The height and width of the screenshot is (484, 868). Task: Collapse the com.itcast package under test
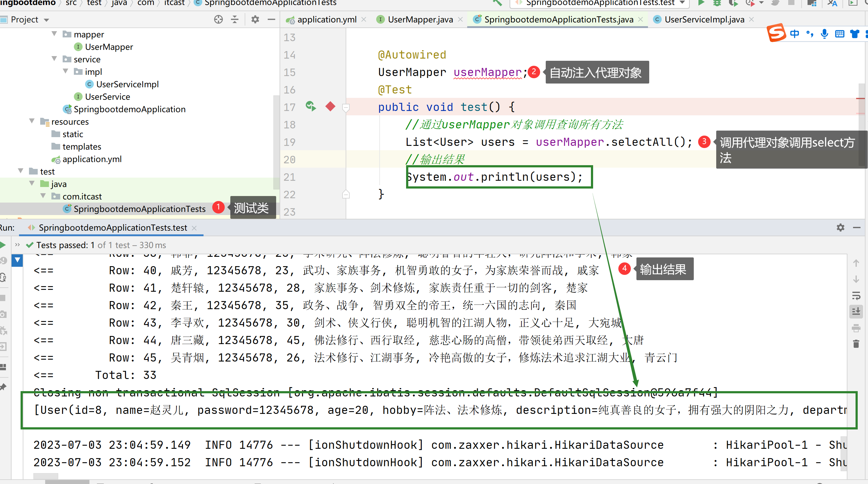(x=43, y=196)
